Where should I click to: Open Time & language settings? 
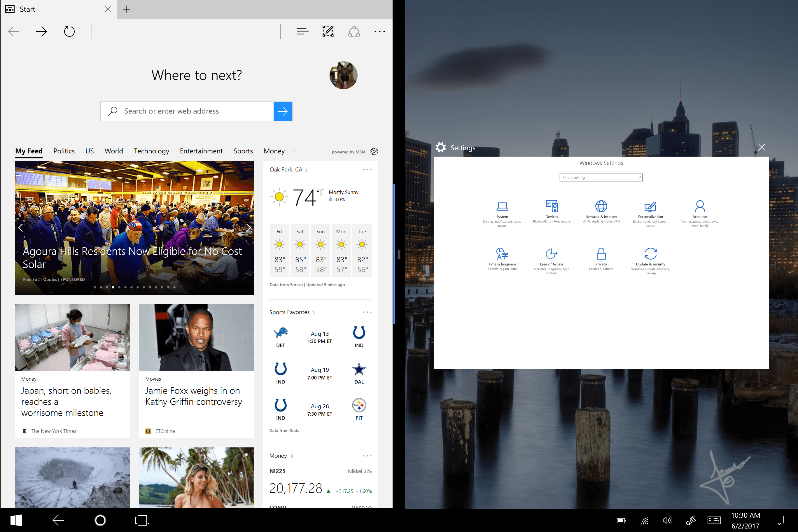coord(502,259)
